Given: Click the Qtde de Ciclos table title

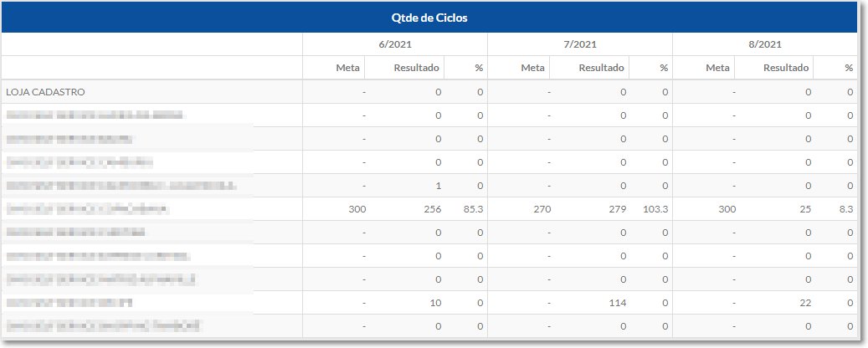Looking at the screenshot, I should (x=429, y=18).
